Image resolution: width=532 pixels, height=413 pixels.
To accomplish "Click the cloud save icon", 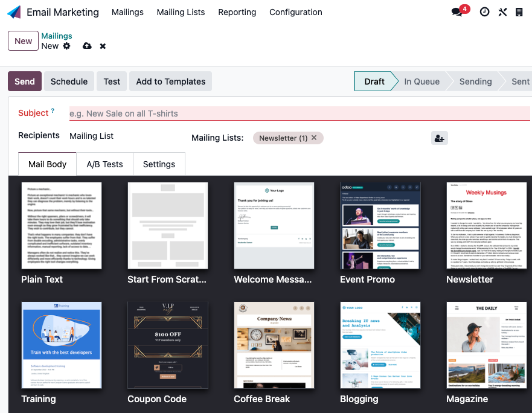I will coord(87,46).
